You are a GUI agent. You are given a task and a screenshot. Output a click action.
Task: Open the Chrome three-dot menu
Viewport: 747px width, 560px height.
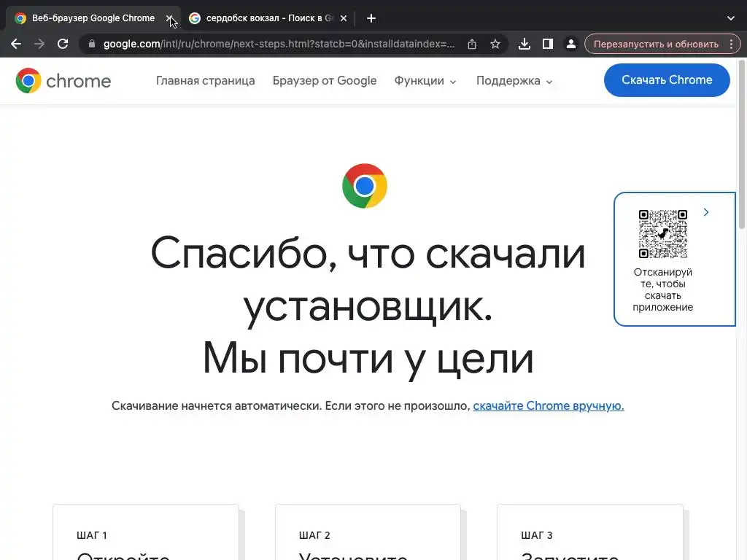click(x=731, y=44)
